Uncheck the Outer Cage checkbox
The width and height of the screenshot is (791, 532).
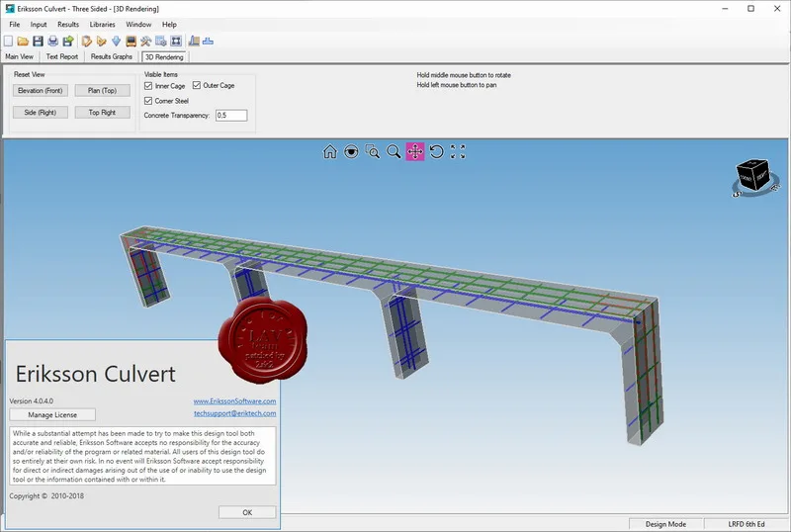196,85
